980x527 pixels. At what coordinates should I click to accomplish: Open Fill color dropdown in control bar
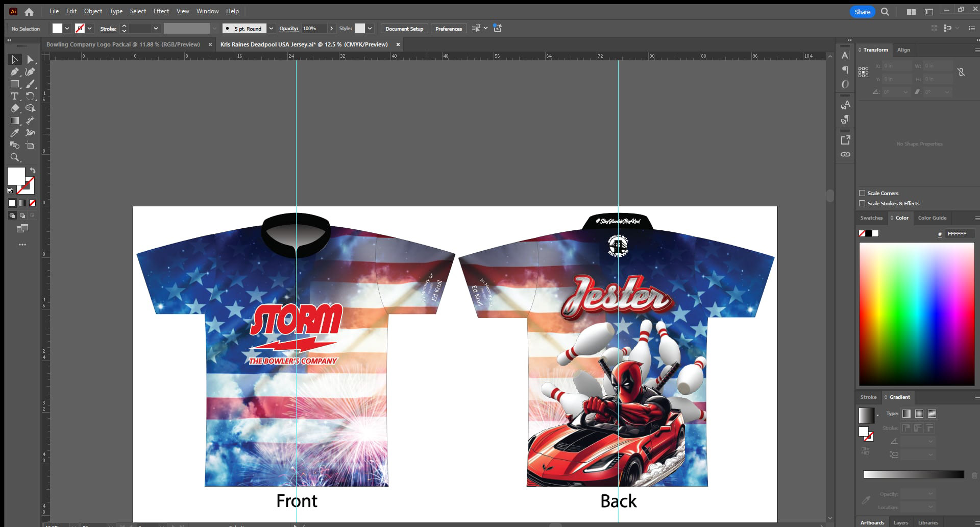pyautogui.click(x=67, y=29)
